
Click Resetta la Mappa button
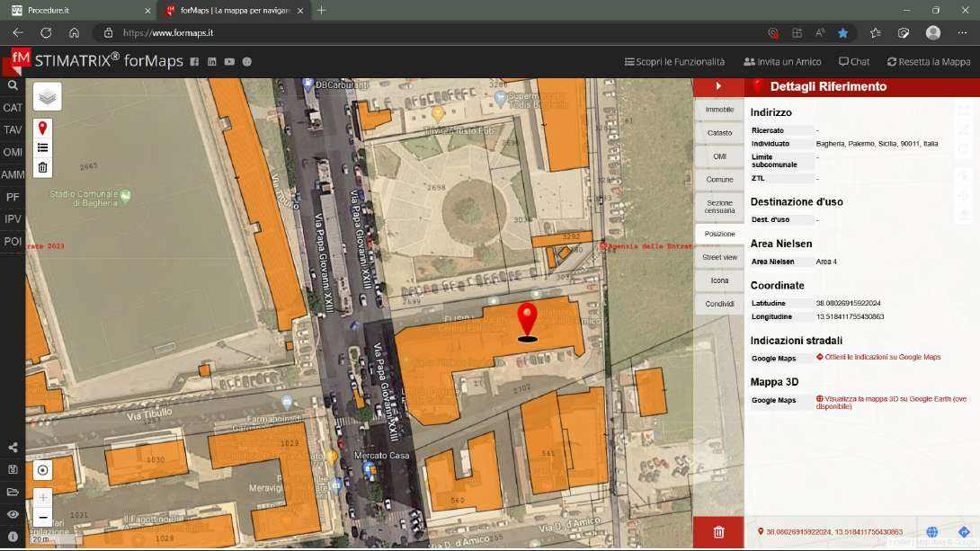[x=929, y=62]
